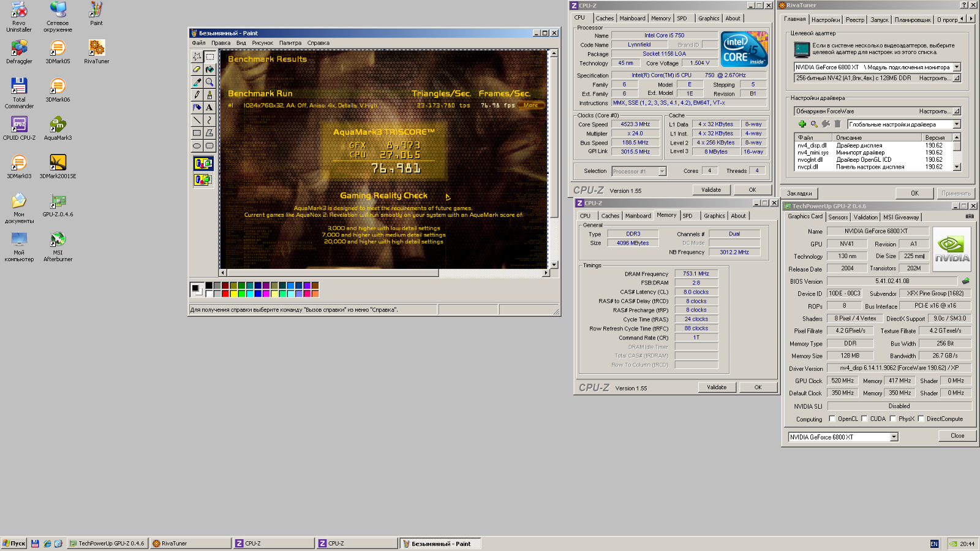Click the magnifier search icon in RivaTuner
The image size is (980, 551).
coord(814,124)
